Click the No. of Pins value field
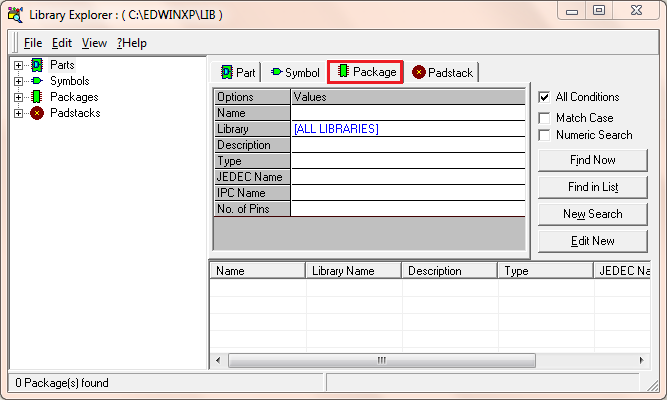This screenshot has width=667, height=400. [408, 209]
